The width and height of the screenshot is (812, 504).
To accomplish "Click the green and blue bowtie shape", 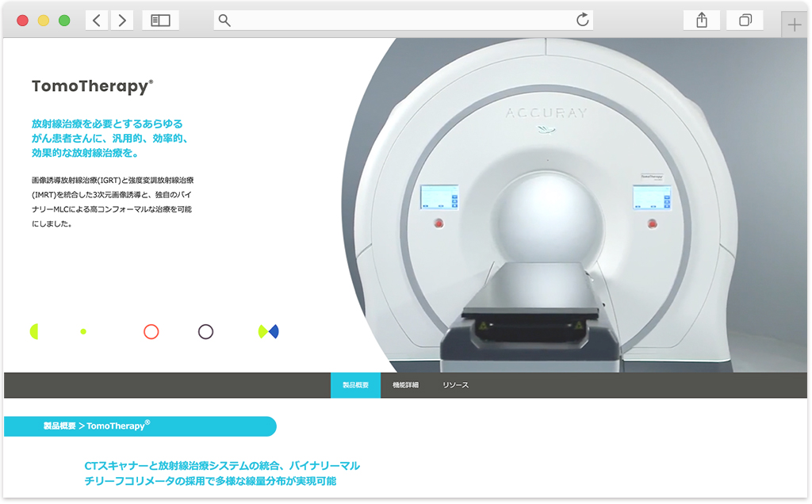I will [269, 332].
